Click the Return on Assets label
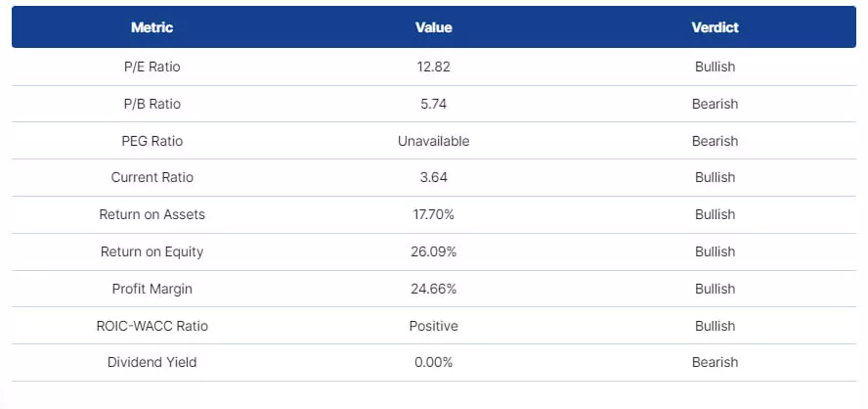The image size is (868, 409). click(x=152, y=214)
